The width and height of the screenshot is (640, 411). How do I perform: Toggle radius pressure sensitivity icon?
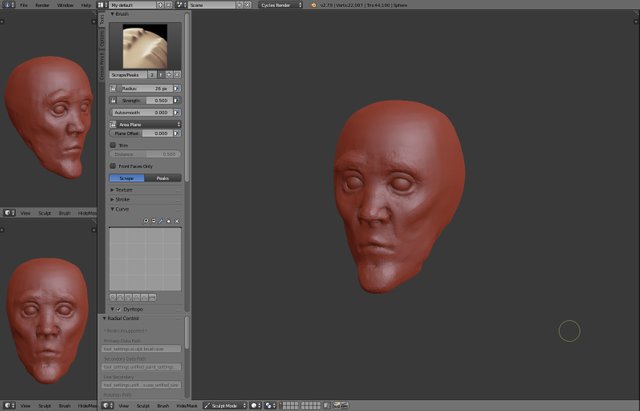pyautogui.click(x=177, y=88)
